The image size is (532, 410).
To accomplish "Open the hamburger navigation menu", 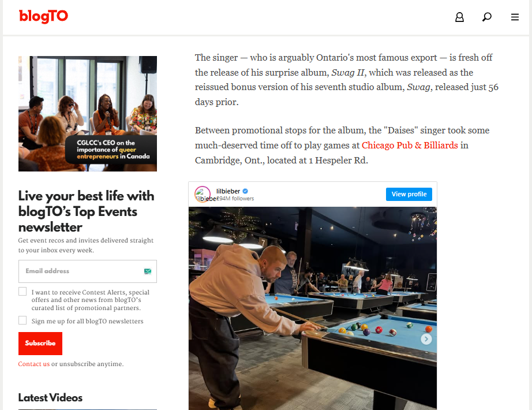I will point(515,17).
